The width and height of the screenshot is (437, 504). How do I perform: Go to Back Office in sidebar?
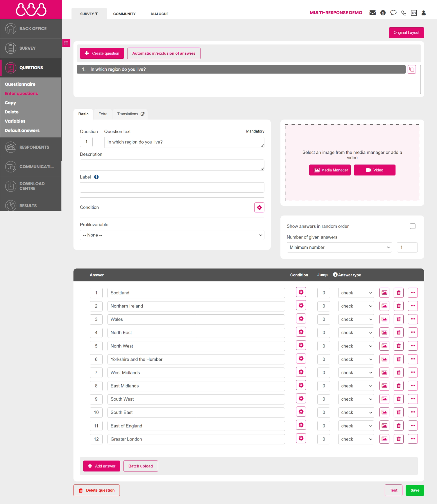31,29
